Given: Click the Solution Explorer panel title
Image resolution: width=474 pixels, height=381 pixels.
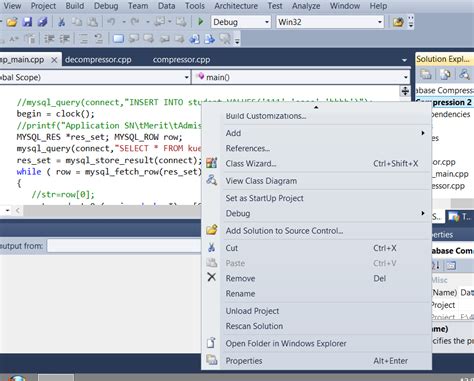Looking at the screenshot, I should [x=443, y=59].
